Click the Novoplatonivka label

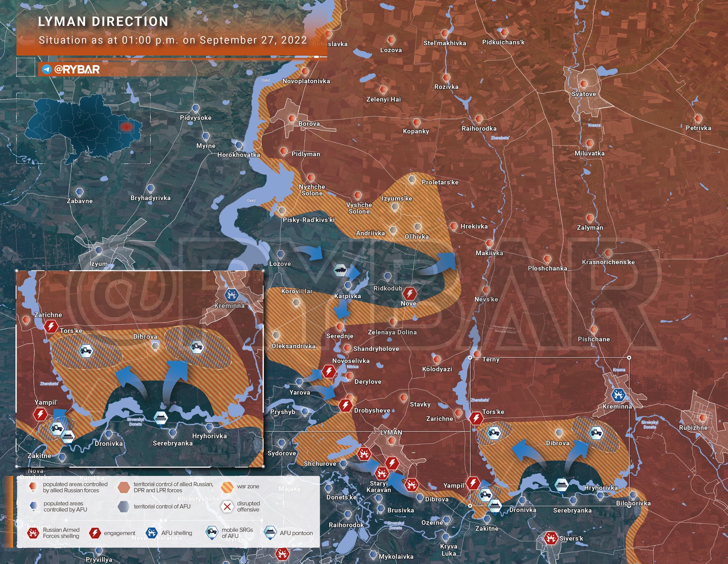click(x=306, y=81)
